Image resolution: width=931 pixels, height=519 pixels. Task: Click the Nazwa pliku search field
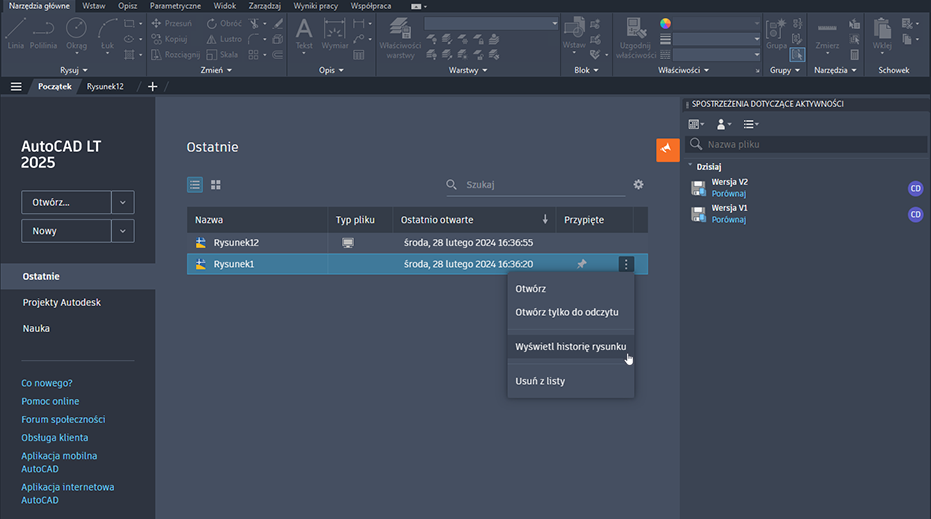(806, 144)
